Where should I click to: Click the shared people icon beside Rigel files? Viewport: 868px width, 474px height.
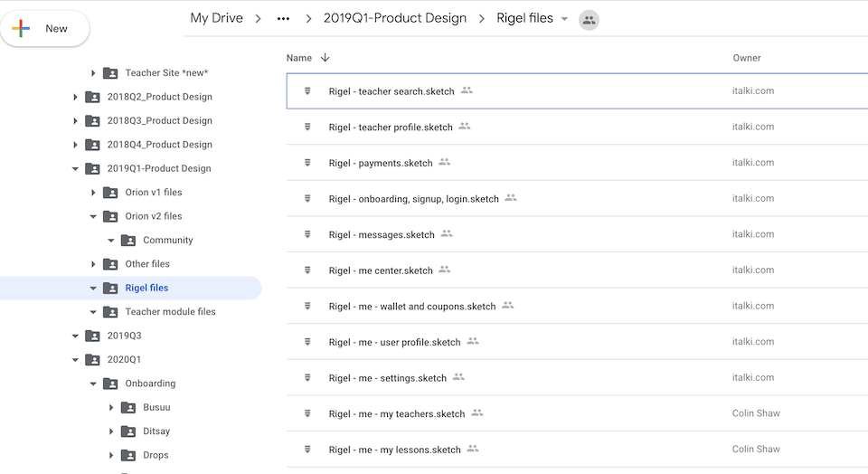[x=589, y=19]
